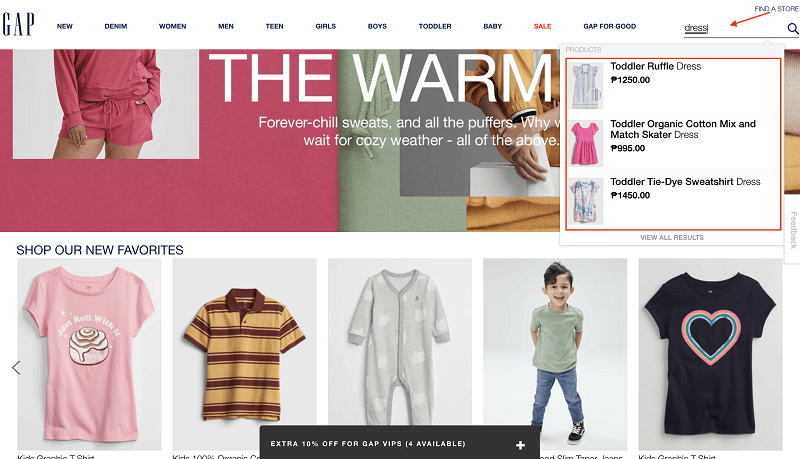Click the search magnifier icon
The image size is (800, 459).
tap(792, 29)
